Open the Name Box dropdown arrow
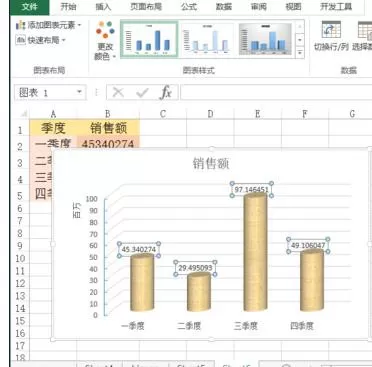The height and width of the screenshot is (367, 372). pyautogui.click(x=79, y=92)
